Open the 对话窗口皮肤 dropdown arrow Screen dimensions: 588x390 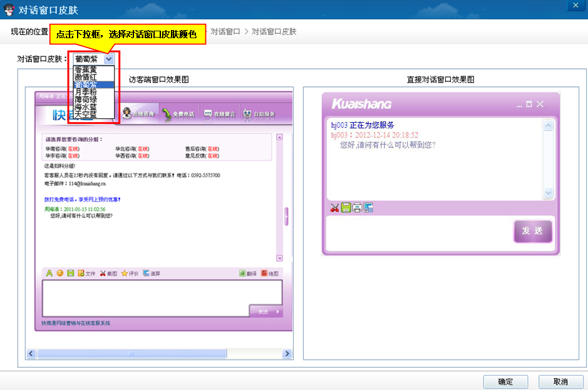[110, 59]
